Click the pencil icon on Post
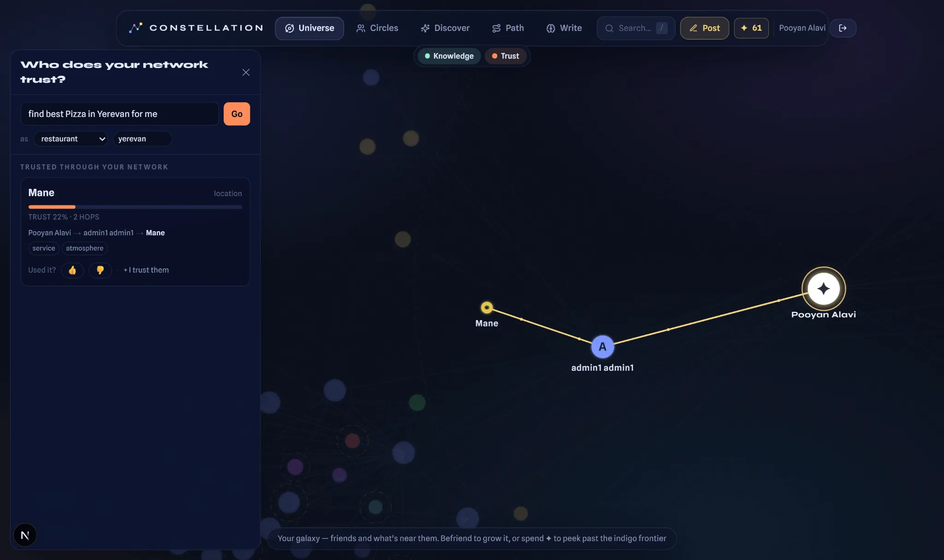Screen dimensions: 944x560 point(693,29)
